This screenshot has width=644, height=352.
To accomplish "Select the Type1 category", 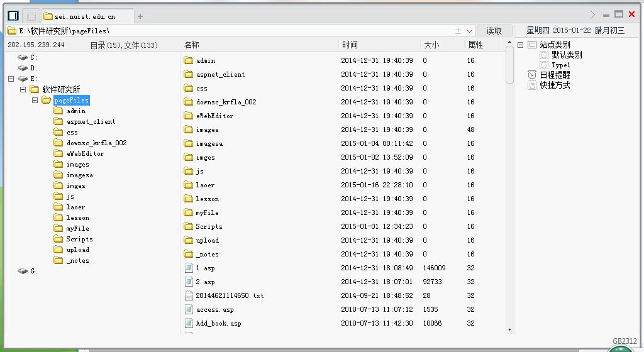I will pos(560,65).
